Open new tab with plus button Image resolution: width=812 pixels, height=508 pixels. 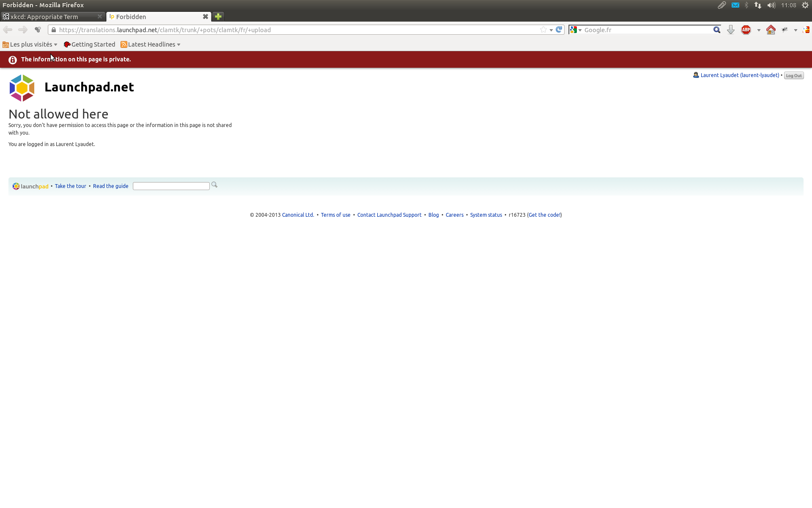[218, 17]
